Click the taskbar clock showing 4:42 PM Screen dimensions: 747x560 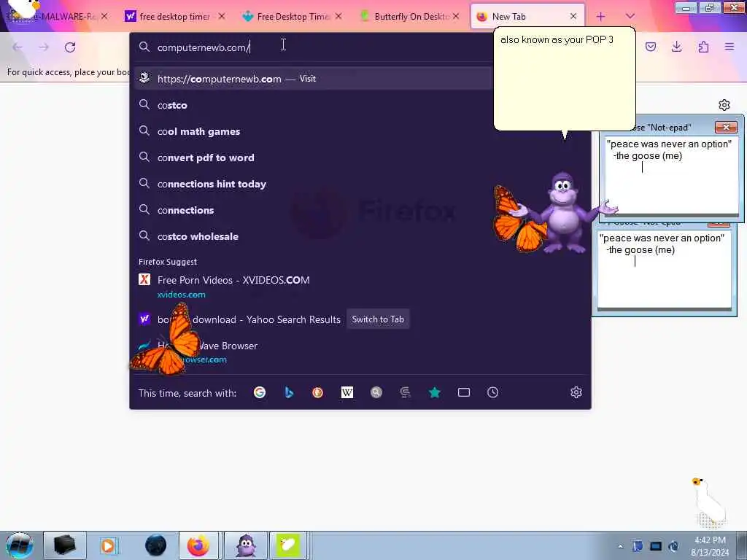tap(710, 546)
